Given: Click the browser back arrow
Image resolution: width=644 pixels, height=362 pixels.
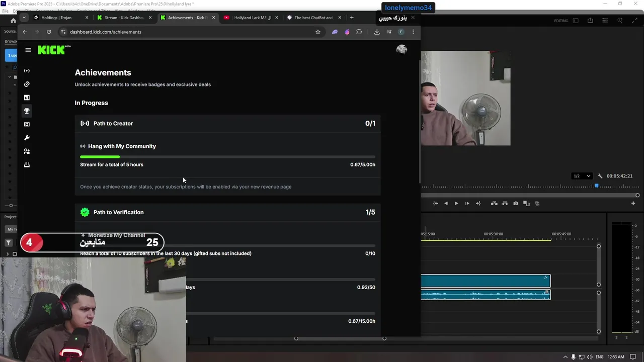Looking at the screenshot, I should (25, 32).
